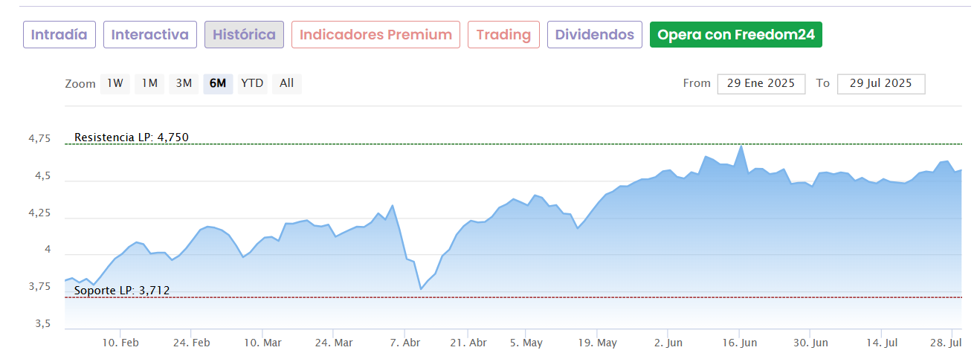The width and height of the screenshot is (980, 356).
Task: Click the 28. Jul axis date label
Action: pos(945,343)
